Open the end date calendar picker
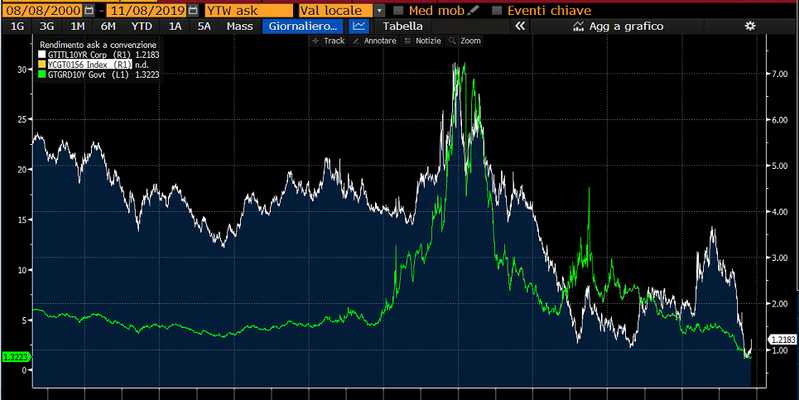Viewport: 799px width, 400px height. 193,11
